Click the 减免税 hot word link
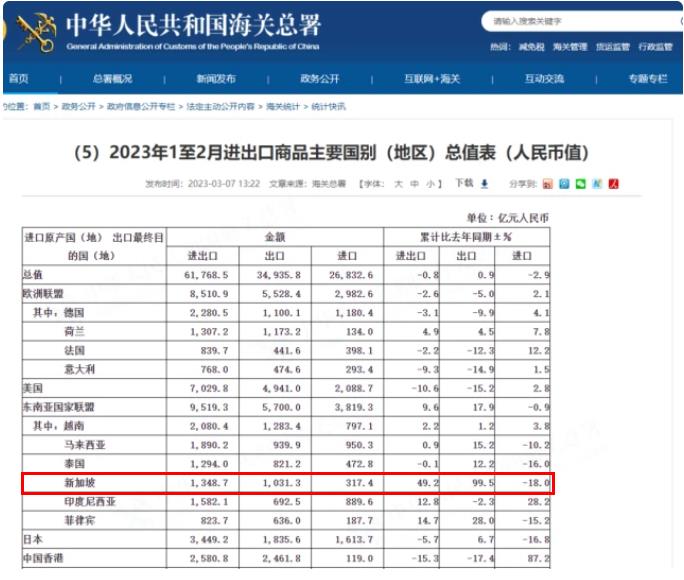684x580 pixels. [531, 47]
